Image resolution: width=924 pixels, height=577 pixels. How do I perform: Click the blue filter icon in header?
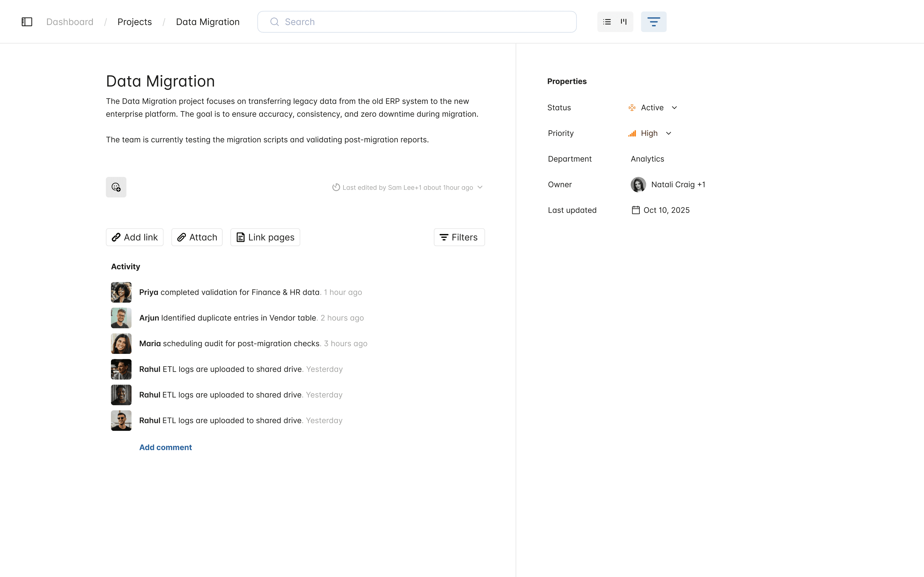click(653, 22)
